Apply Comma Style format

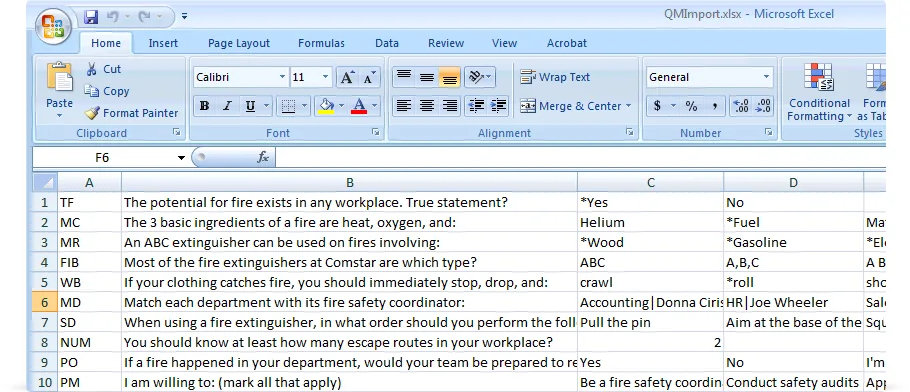(714, 106)
